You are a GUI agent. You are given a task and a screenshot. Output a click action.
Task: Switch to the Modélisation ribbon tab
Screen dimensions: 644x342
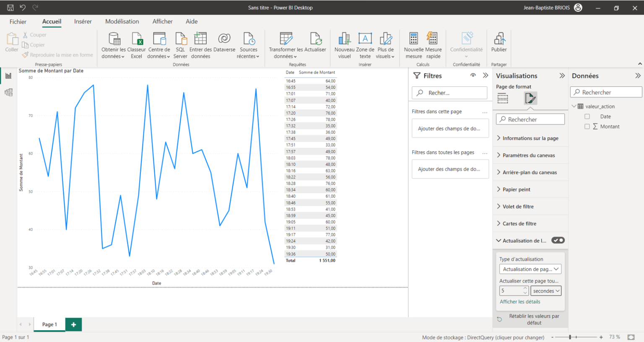tap(122, 21)
